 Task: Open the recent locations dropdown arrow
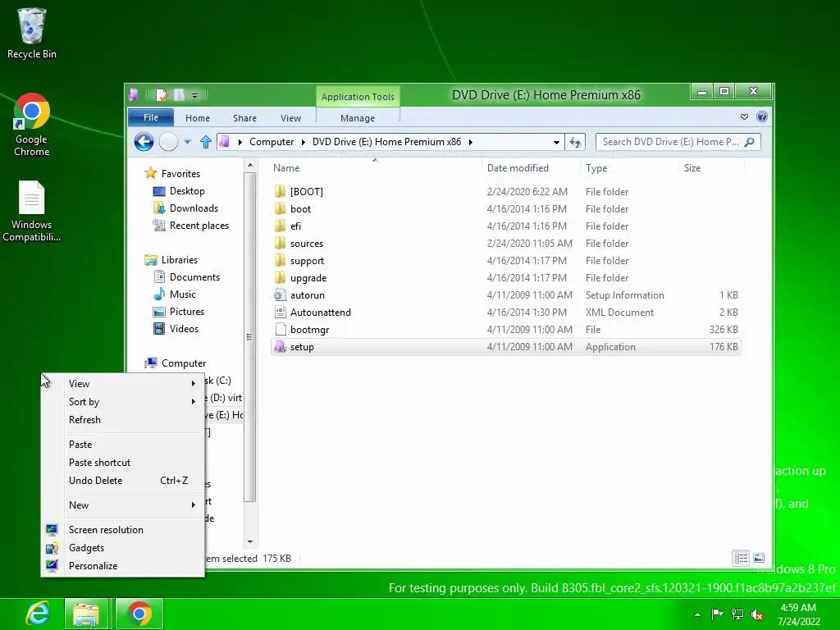click(x=188, y=142)
